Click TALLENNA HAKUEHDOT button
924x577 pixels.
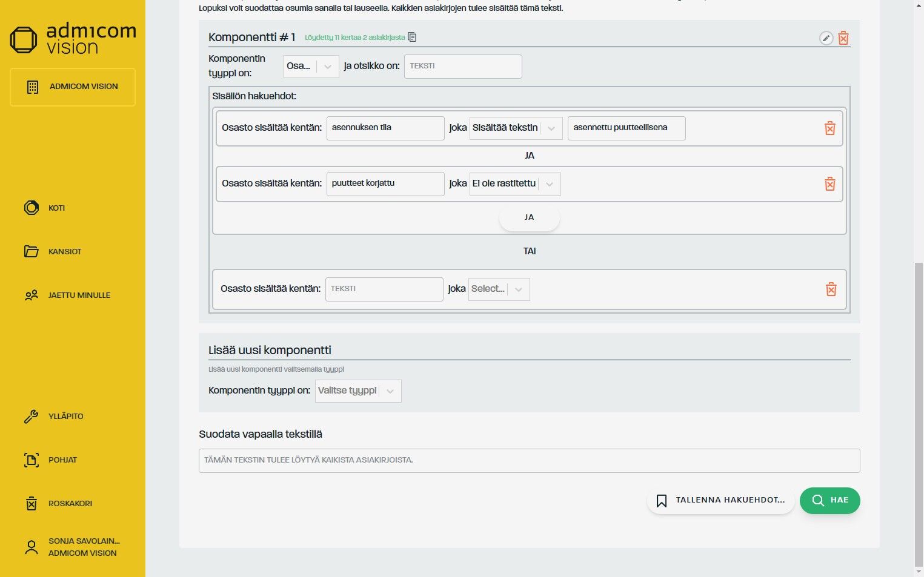720,501
